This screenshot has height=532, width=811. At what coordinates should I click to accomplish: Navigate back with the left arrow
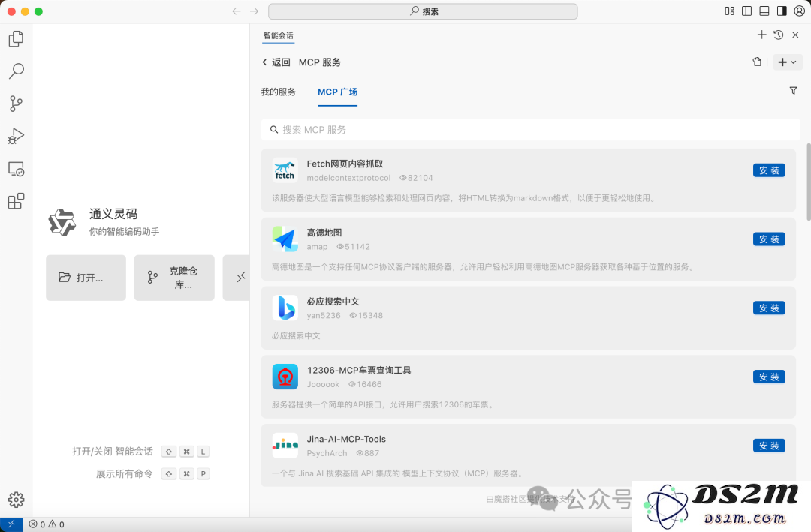pyautogui.click(x=237, y=11)
